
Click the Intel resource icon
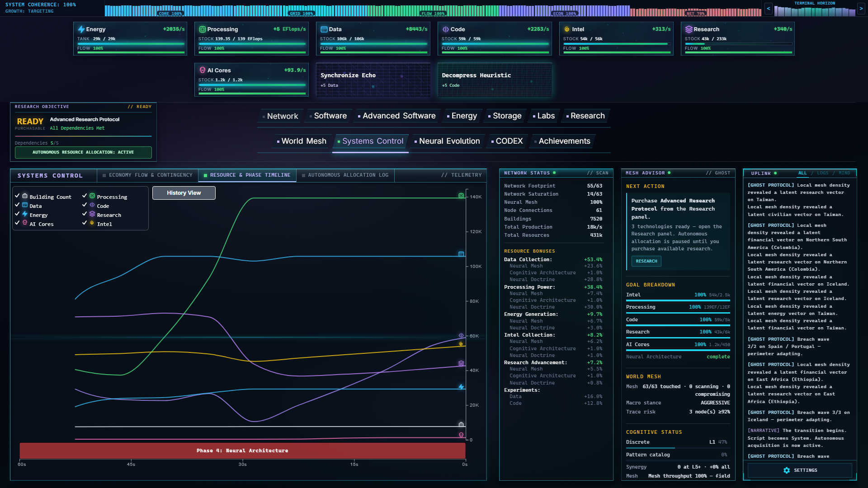tap(567, 29)
